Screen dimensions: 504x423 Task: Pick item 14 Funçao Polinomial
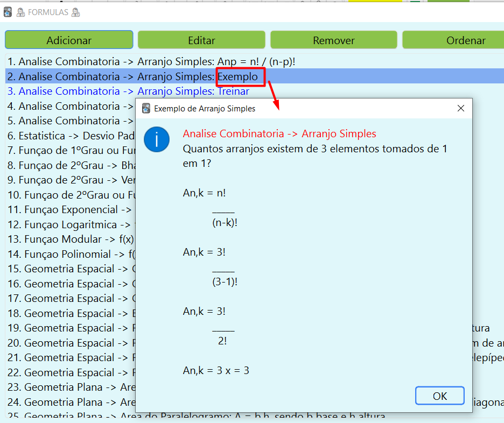(x=70, y=254)
